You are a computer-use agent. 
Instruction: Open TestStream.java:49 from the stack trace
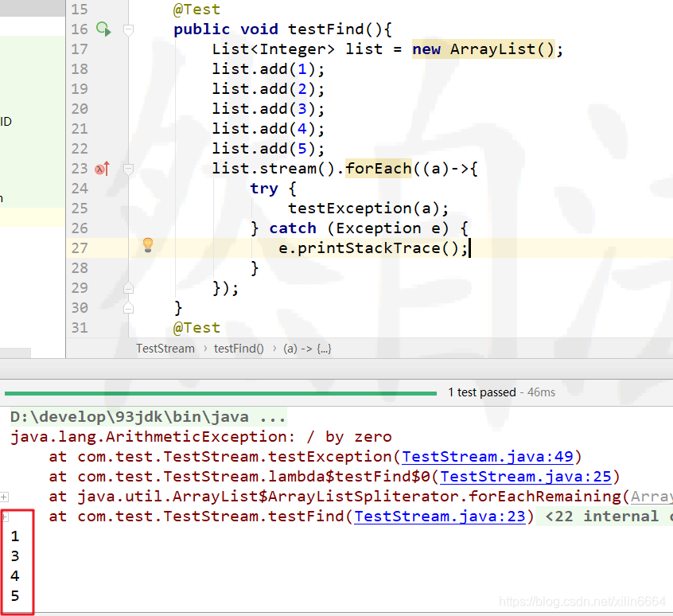pos(487,457)
